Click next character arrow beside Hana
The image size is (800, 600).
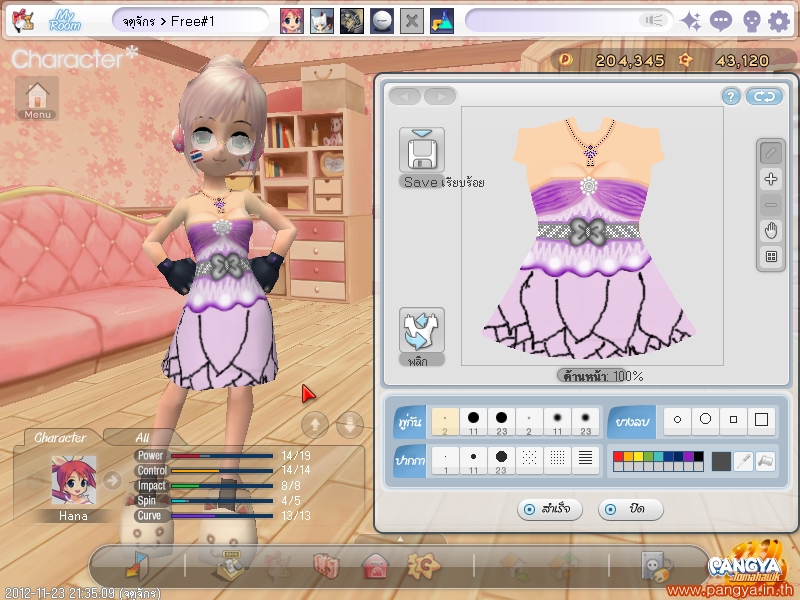click(x=112, y=480)
